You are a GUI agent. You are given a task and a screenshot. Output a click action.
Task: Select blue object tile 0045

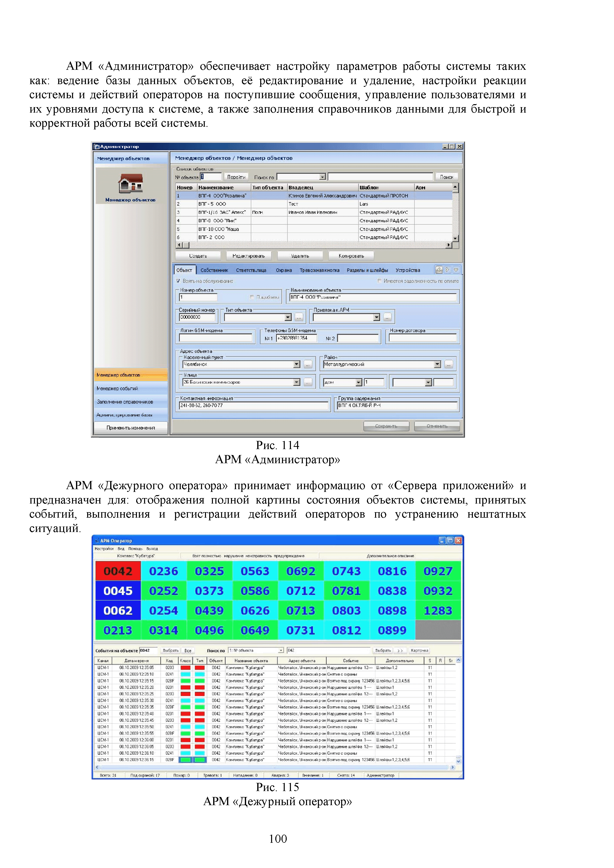118,591
